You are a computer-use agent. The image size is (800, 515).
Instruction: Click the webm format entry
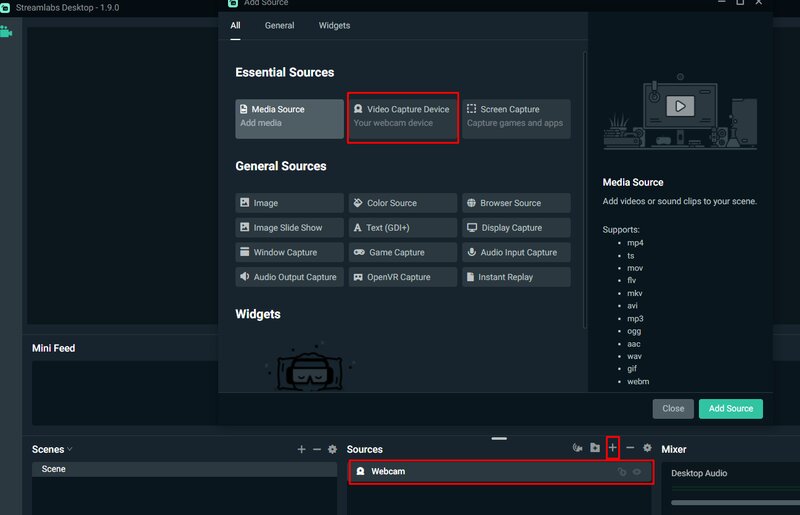(638, 381)
